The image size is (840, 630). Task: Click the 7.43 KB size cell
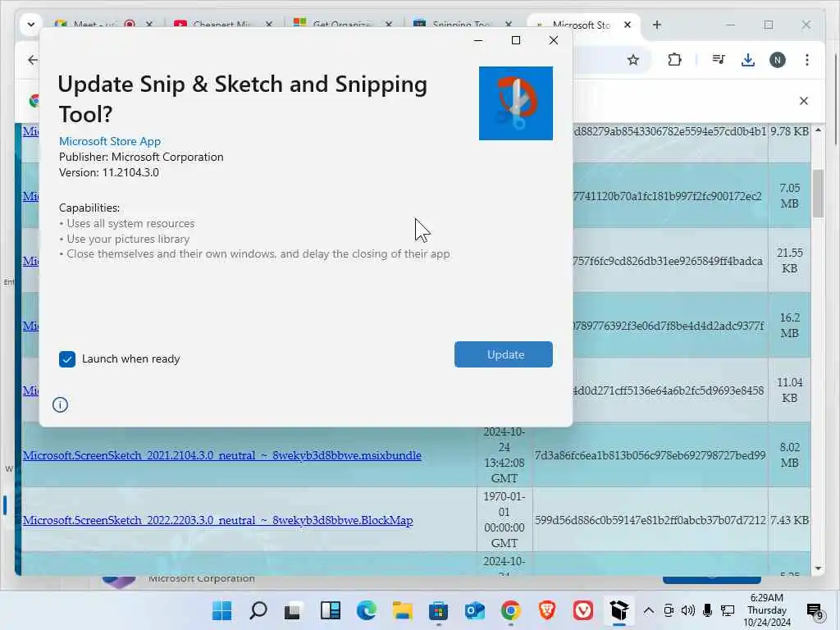[789, 519]
